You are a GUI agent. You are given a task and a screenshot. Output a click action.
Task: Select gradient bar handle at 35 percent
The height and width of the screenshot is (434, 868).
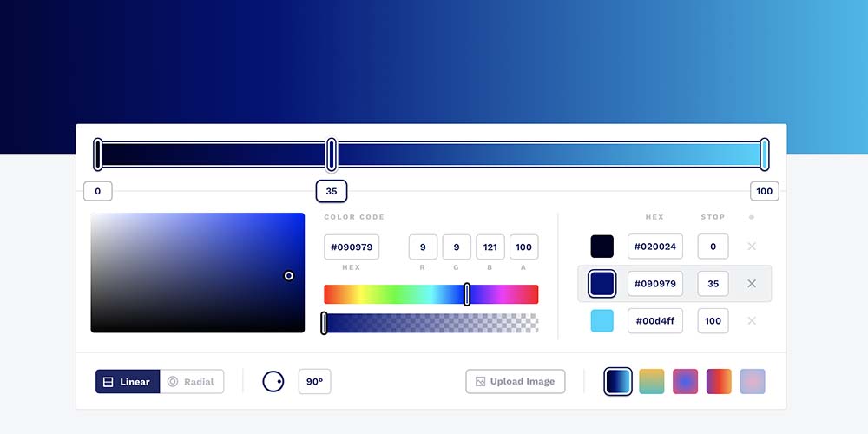332,155
